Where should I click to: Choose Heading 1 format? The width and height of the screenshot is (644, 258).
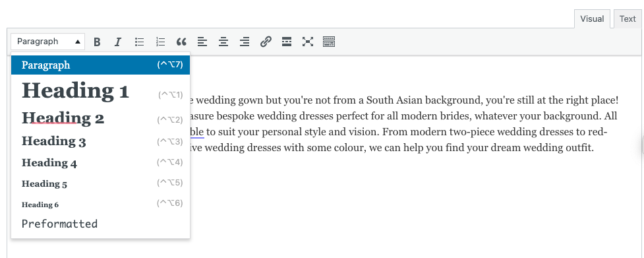click(101, 91)
